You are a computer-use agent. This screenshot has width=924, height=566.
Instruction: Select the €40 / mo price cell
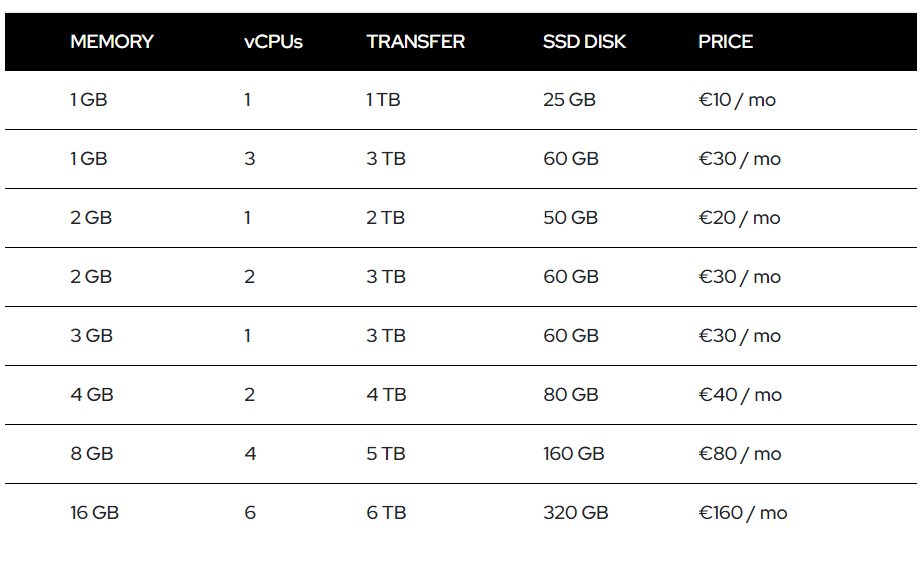tap(740, 394)
